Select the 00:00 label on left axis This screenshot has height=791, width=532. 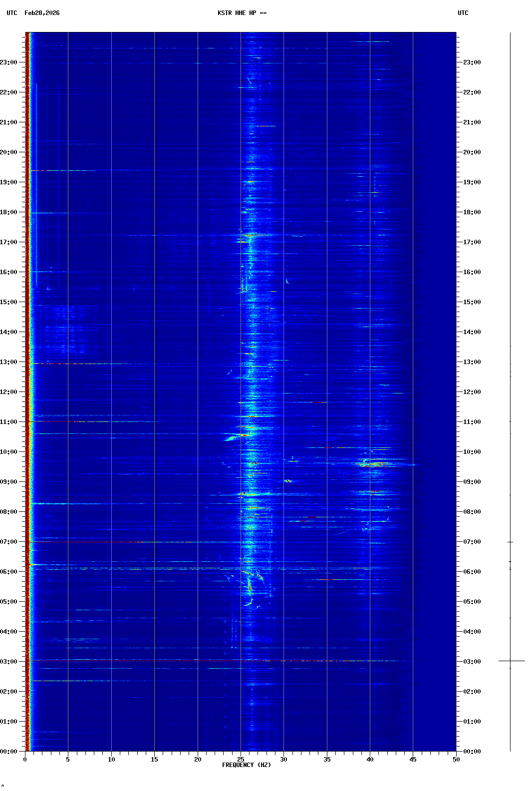(9, 752)
